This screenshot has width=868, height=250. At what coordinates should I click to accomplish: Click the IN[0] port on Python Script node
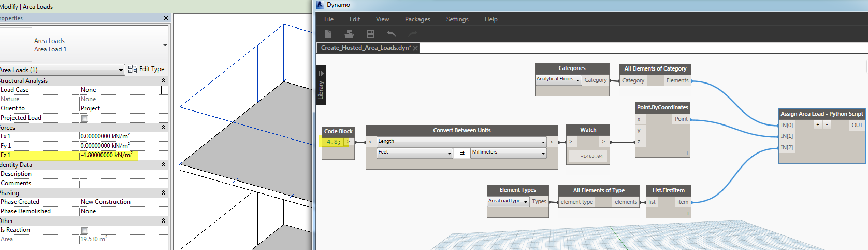pos(787,125)
